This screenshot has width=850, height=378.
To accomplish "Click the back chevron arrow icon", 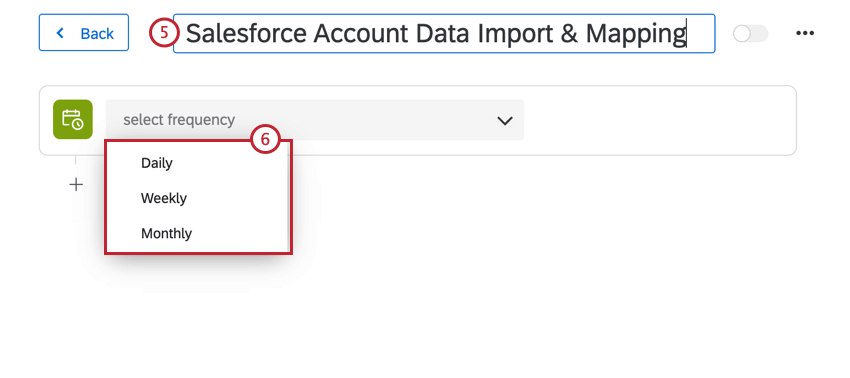I will [60, 34].
